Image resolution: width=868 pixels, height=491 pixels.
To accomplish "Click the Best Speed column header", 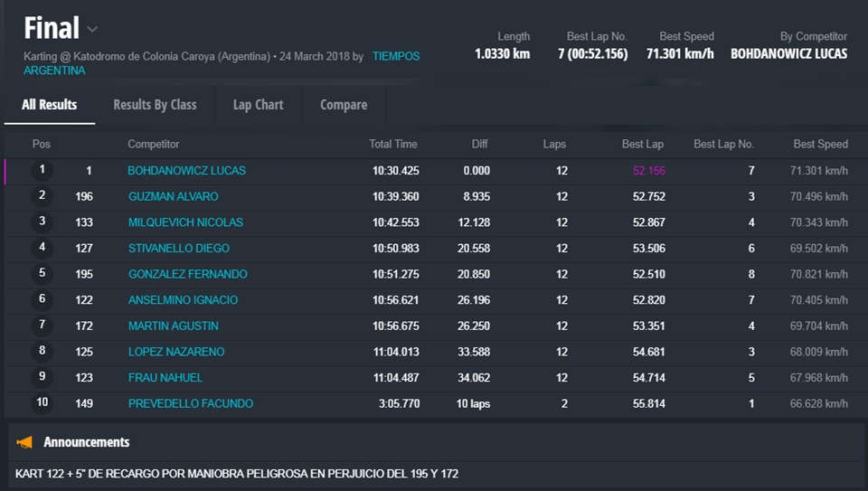I will [x=820, y=145].
